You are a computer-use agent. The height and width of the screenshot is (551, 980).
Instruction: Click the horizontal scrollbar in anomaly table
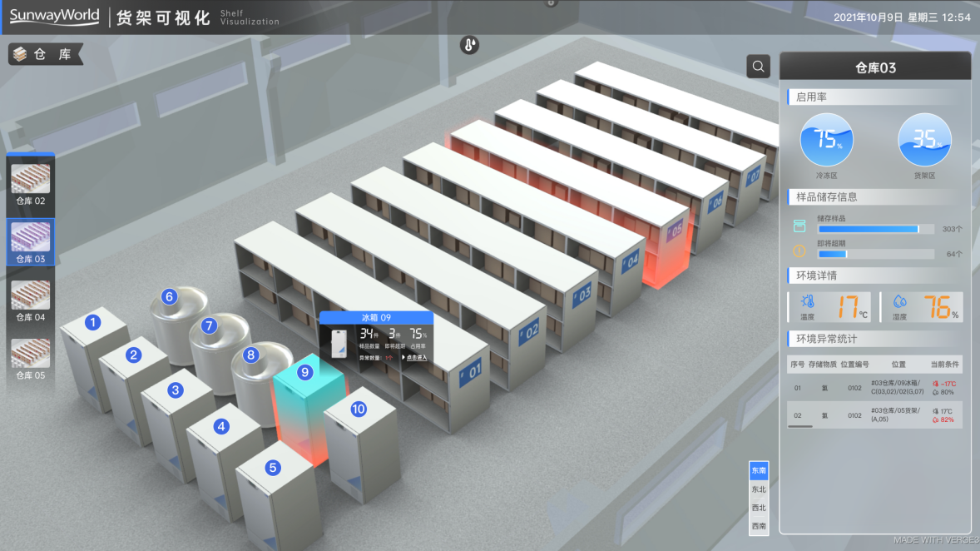click(x=799, y=426)
